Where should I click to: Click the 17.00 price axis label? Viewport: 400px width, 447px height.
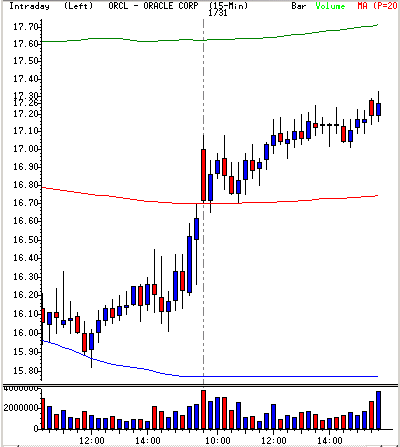click(27, 149)
